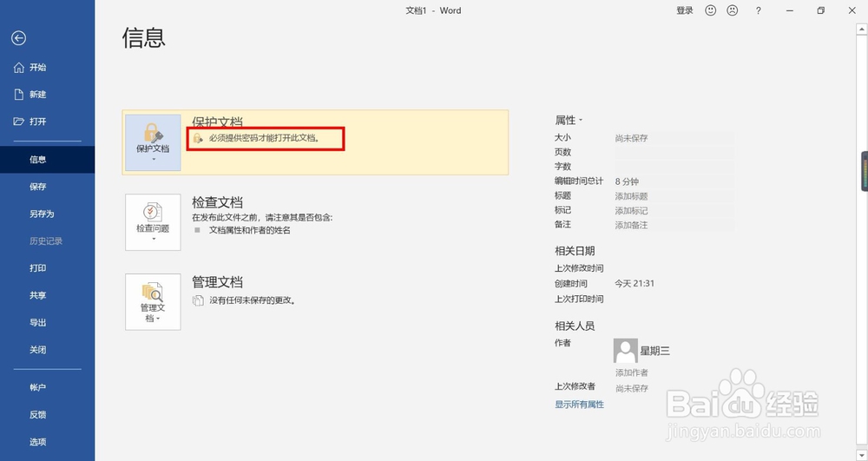868x461 pixels.
Task: Expand the 检查问题 check issues dropdown button
Action: point(153,222)
